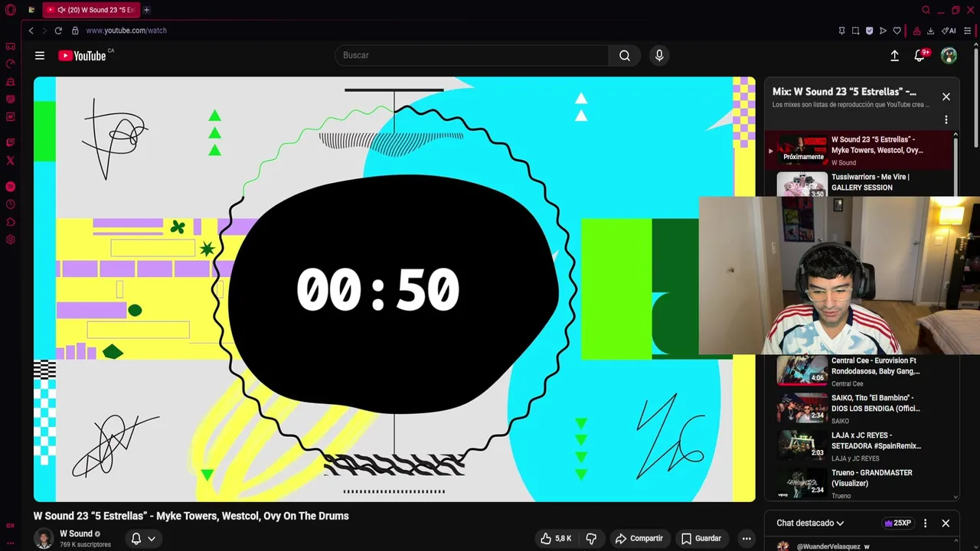Open the ad blocker shield icon
Image resolution: width=980 pixels, height=551 pixels.
pyautogui.click(x=869, y=31)
